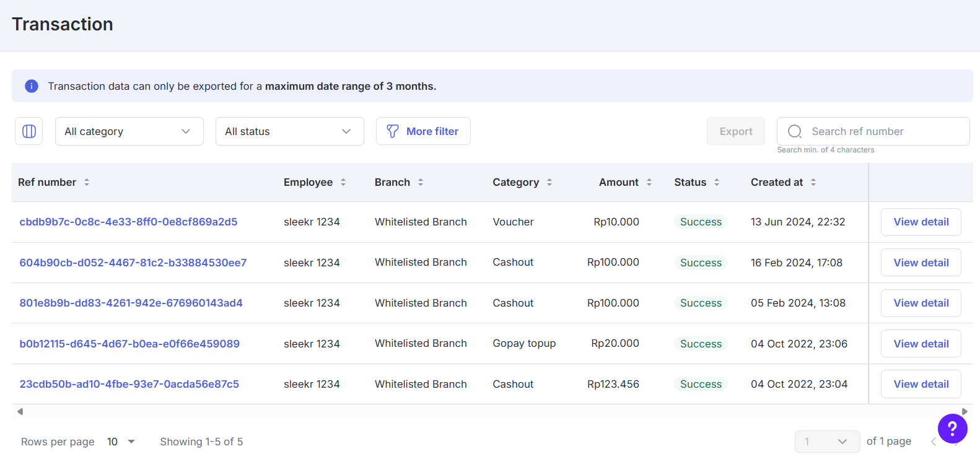
Task: Open the page number selector dropdown
Action: click(x=827, y=442)
